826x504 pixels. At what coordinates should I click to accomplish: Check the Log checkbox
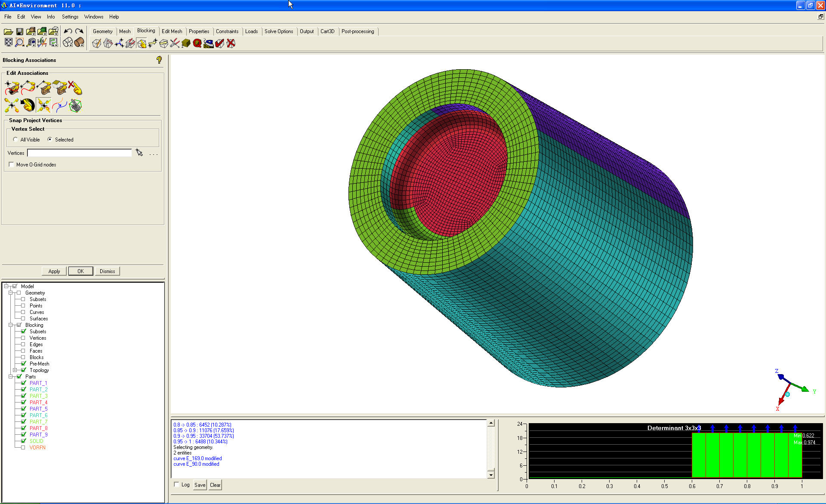176,485
